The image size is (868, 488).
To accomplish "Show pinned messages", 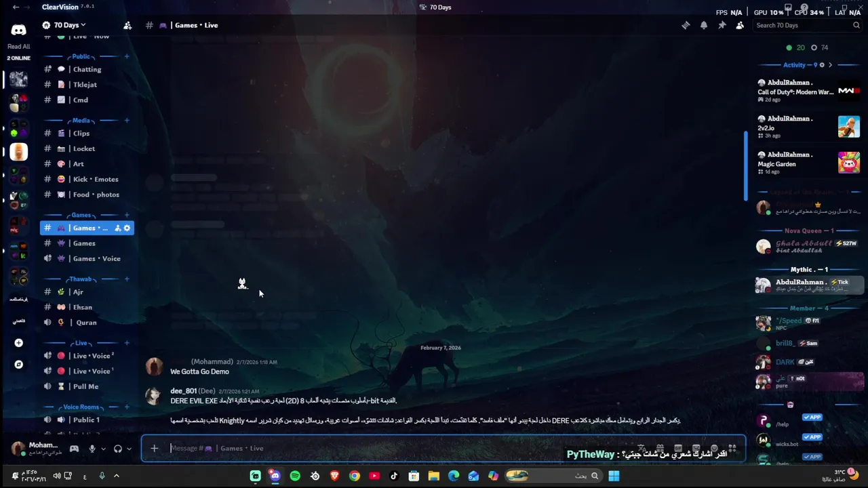I will tap(722, 25).
